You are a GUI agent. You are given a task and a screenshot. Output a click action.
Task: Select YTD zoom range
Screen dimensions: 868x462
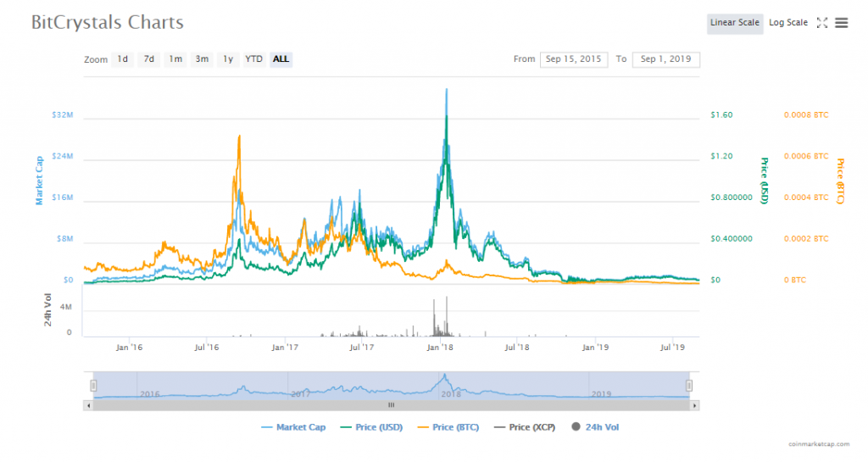click(253, 59)
